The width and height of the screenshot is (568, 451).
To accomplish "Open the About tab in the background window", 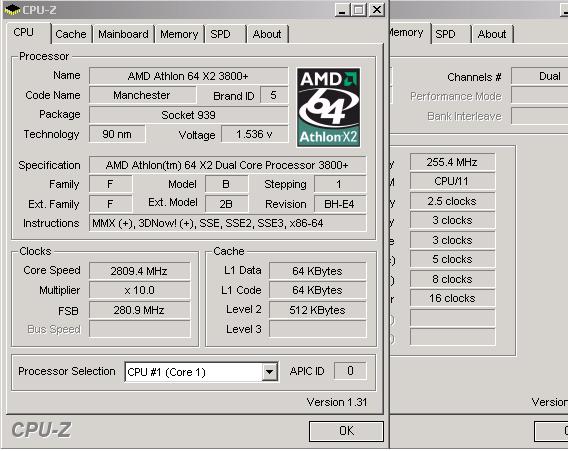I will pyautogui.click(x=492, y=34).
